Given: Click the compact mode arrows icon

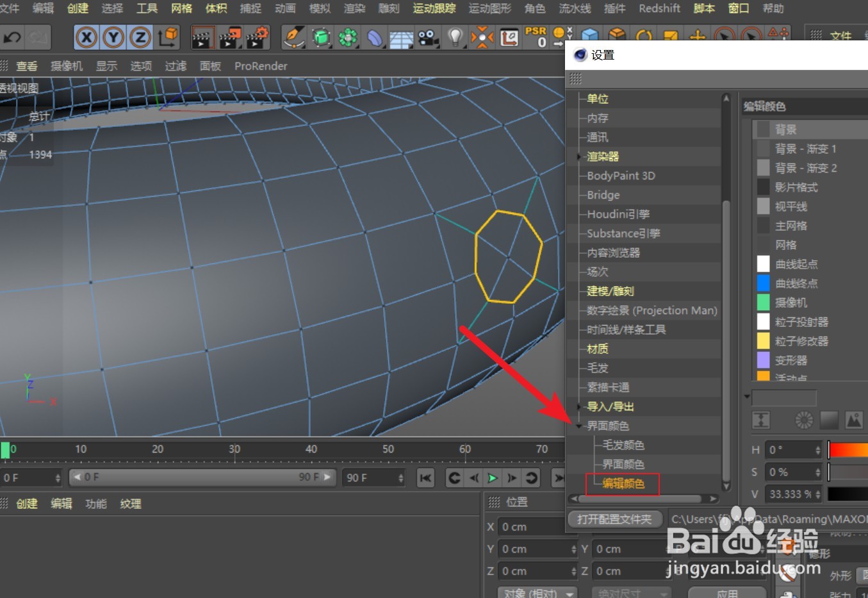Looking at the screenshot, I should (x=760, y=420).
